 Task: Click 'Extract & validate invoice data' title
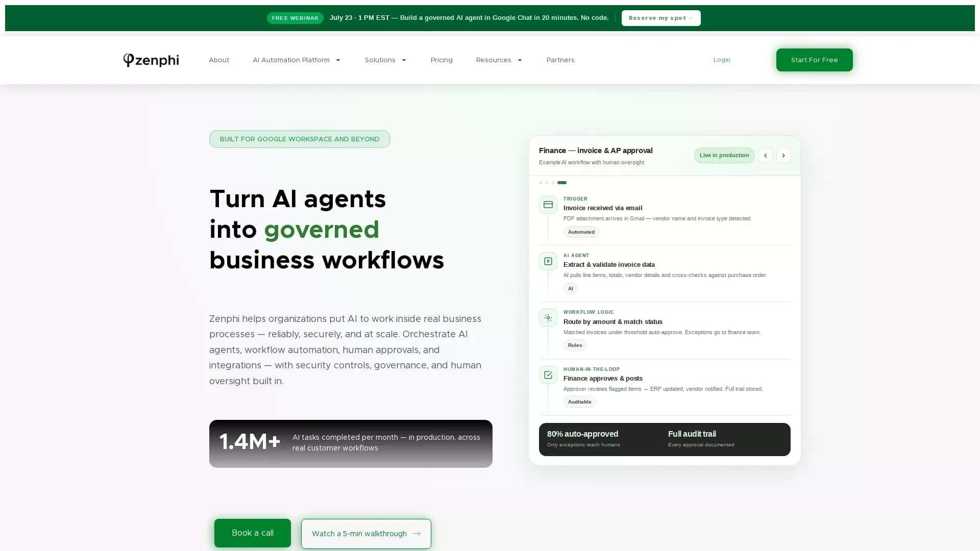[609, 265]
